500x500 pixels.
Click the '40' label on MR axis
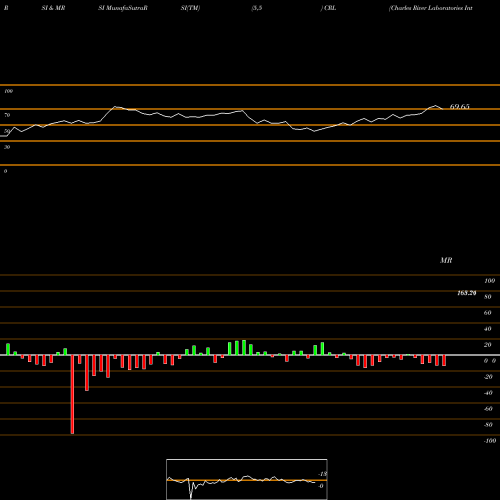tap(488, 329)
